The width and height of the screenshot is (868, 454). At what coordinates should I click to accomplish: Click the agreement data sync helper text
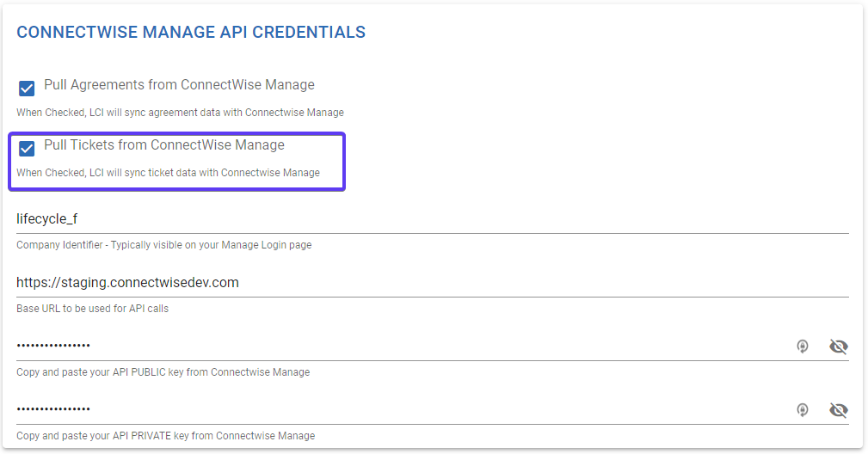point(180,113)
